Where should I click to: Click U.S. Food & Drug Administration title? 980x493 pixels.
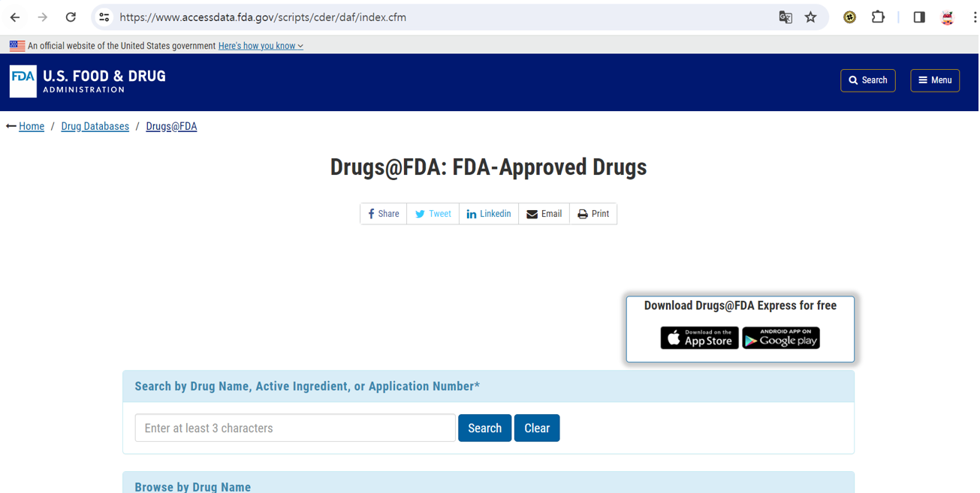(104, 81)
